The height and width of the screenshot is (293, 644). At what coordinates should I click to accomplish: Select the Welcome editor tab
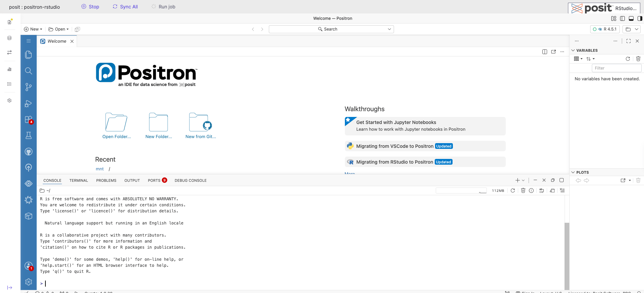click(x=57, y=41)
